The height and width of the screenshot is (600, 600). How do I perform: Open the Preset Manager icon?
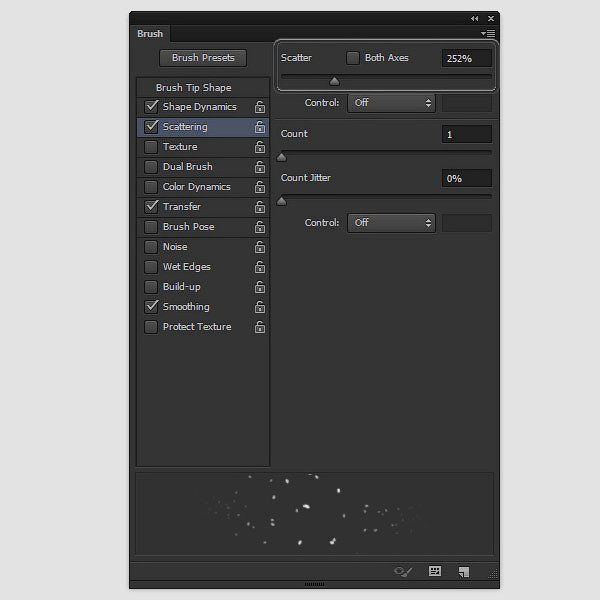pos(435,571)
